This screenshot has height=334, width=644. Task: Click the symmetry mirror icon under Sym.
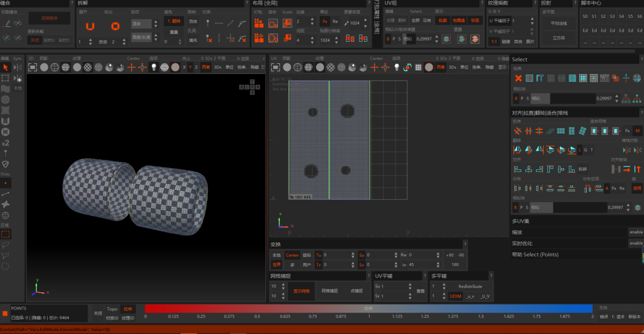(17, 67)
